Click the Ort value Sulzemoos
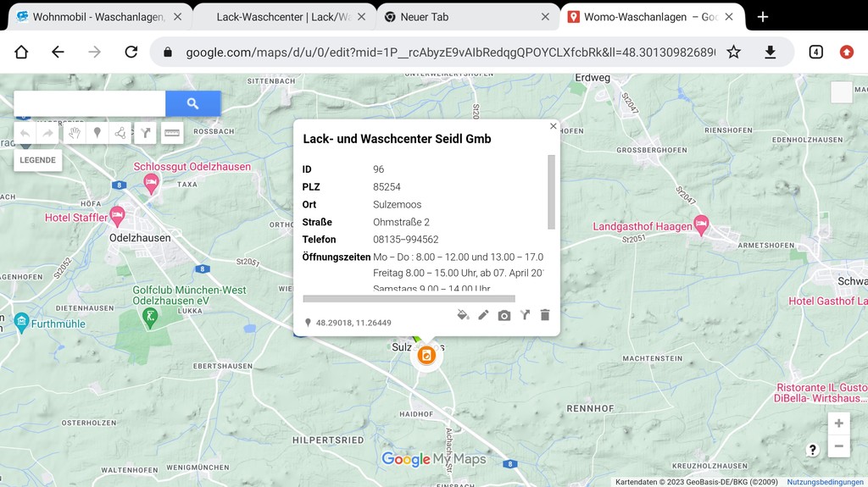Viewport: 868px width, 487px height. click(x=397, y=204)
